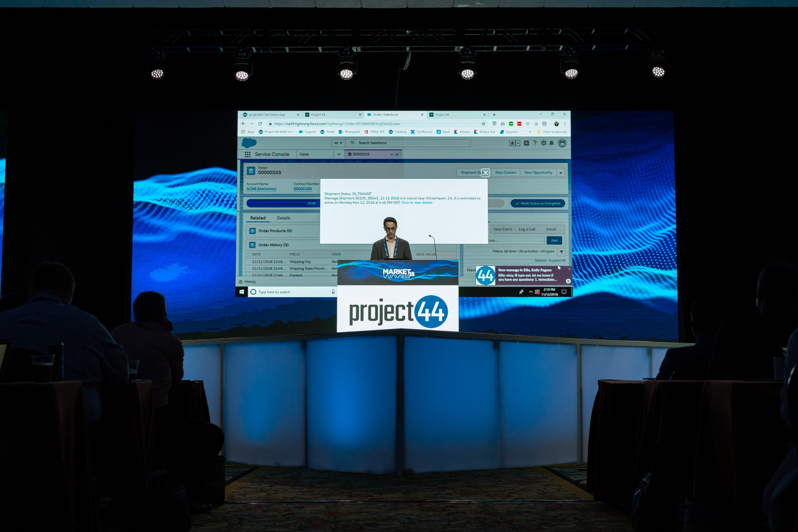Select the Email activity tab
The image size is (798, 532).
coord(551,229)
